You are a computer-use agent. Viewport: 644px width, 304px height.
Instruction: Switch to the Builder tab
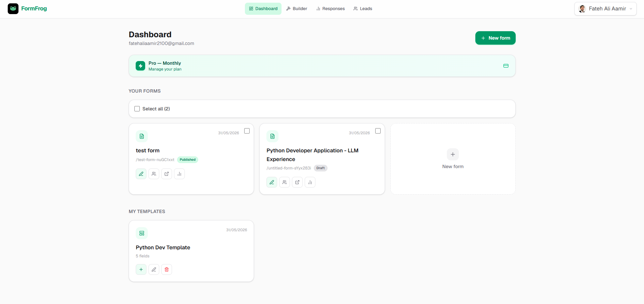click(x=297, y=9)
